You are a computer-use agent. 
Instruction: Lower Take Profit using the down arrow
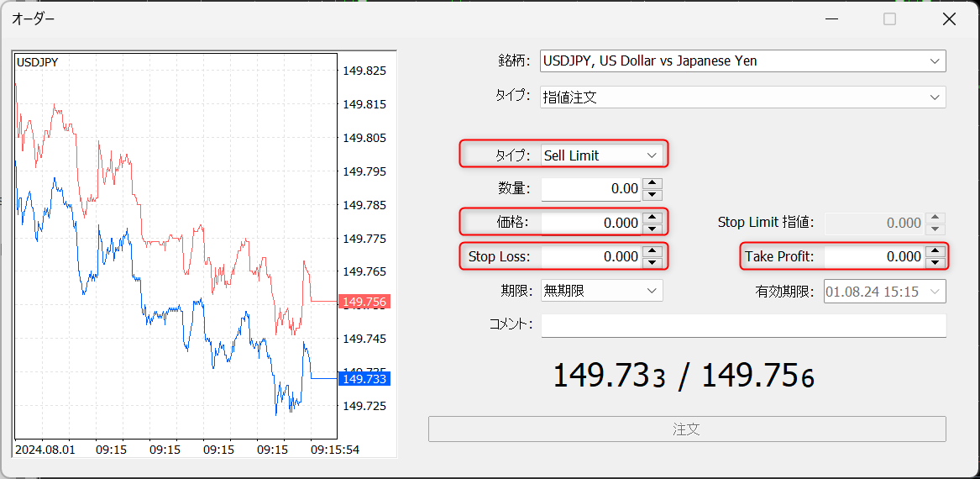(x=935, y=262)
